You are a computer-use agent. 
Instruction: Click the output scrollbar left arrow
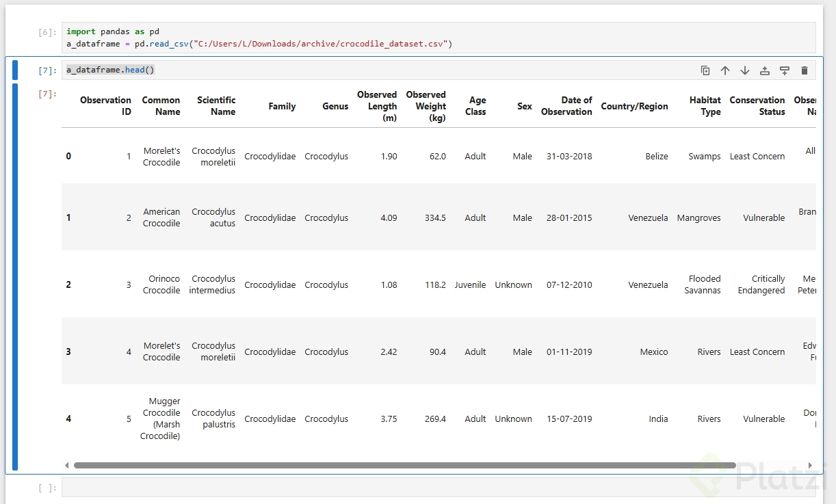coord(67,465)
